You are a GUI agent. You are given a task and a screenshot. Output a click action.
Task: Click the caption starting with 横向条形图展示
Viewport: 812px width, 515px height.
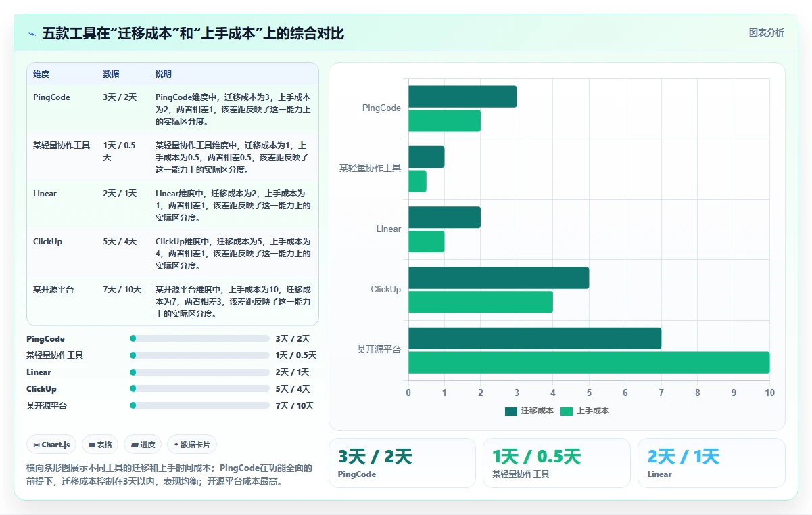[169, 474]
